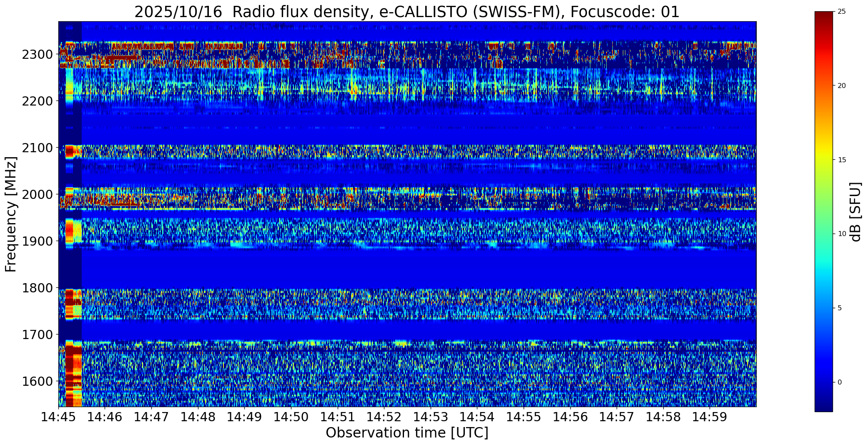
Task: Click the colorbar tick label 0
Action: 840,382
